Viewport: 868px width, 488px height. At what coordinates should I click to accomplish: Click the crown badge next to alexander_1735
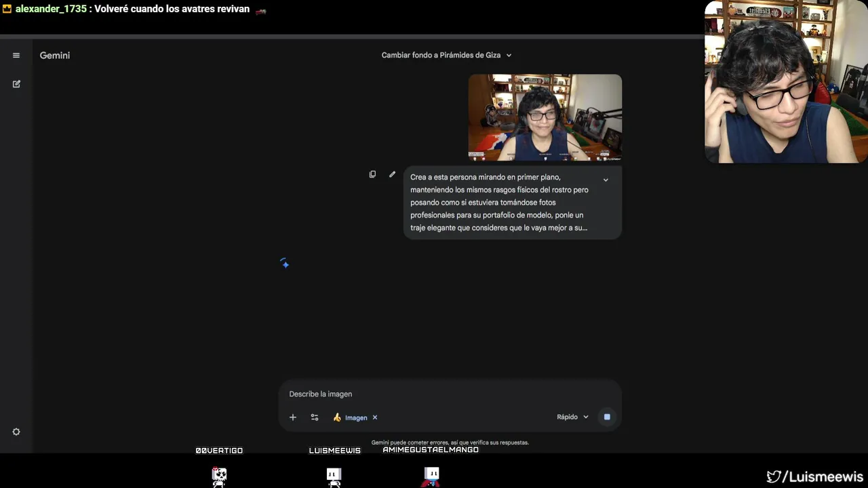pos(7,9)
